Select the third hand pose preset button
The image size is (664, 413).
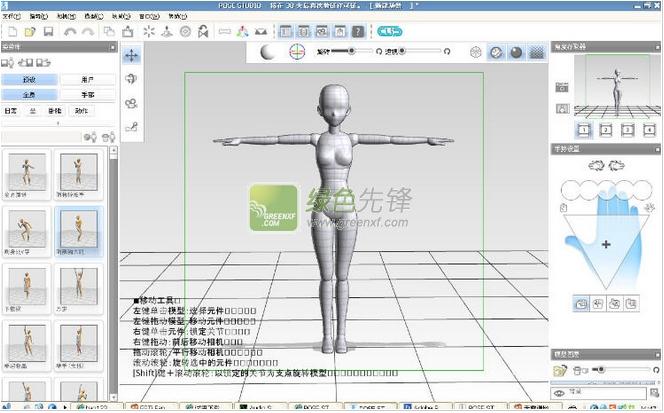pos(614,303)
